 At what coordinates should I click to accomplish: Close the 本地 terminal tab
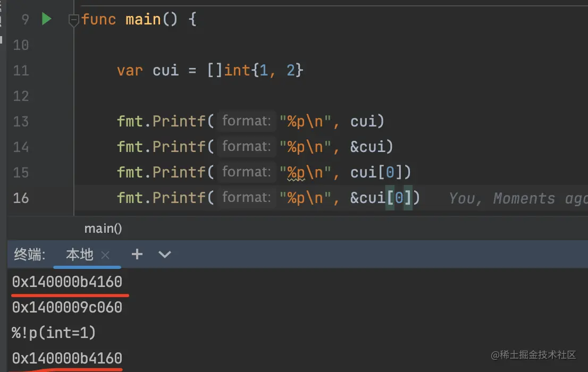click(x=105, y=255)
